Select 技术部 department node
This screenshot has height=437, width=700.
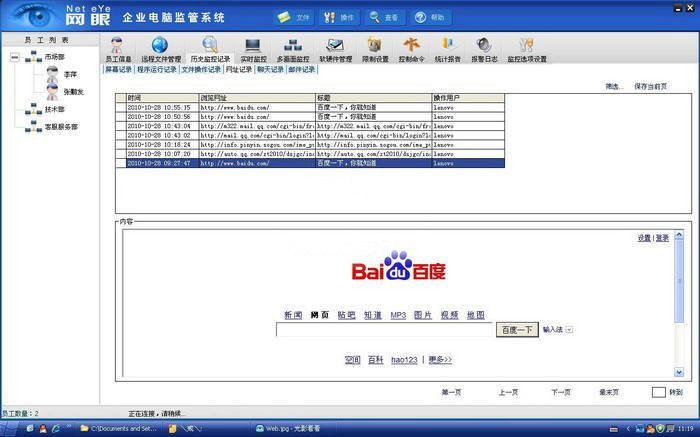point(54,109)
